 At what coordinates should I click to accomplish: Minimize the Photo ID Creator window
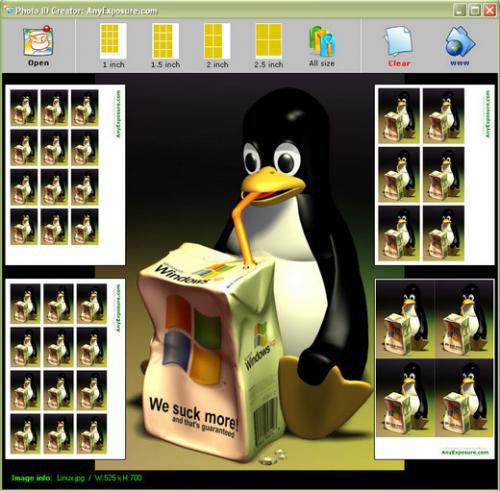pyautogui.click(x=460, y=10)
